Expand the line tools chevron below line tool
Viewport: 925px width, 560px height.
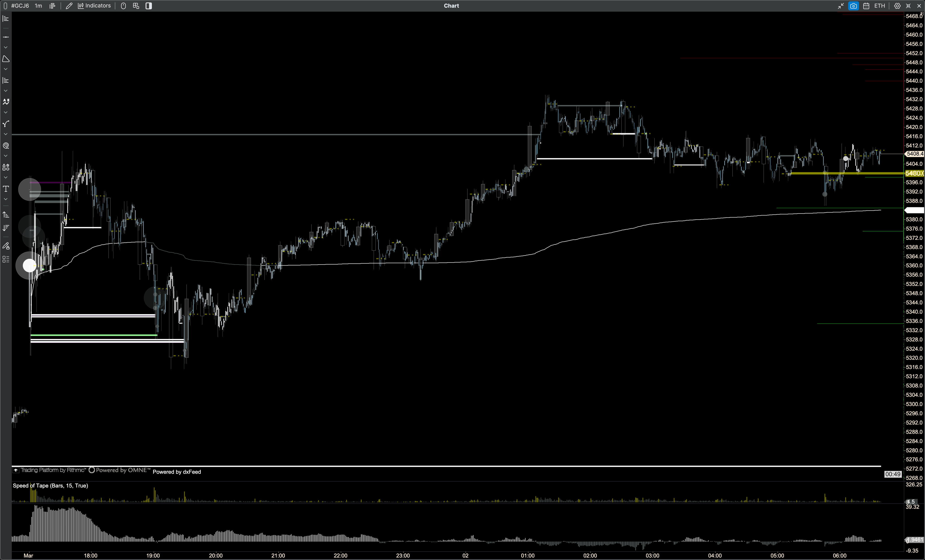[6, 47]
